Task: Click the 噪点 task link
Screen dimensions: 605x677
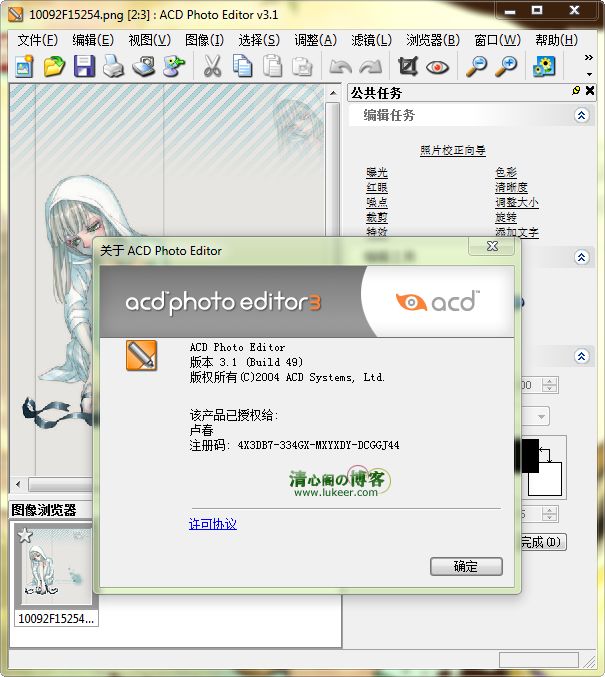Action: coord(377,202)
